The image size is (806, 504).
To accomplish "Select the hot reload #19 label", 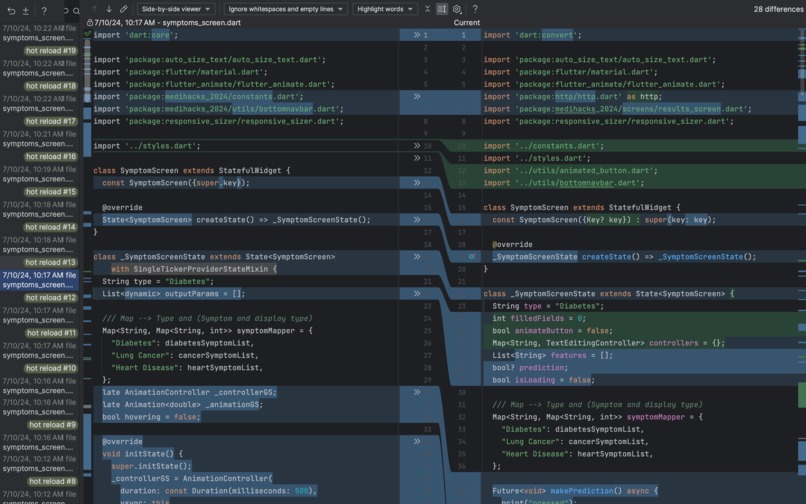I will click(x=51, y=51).
